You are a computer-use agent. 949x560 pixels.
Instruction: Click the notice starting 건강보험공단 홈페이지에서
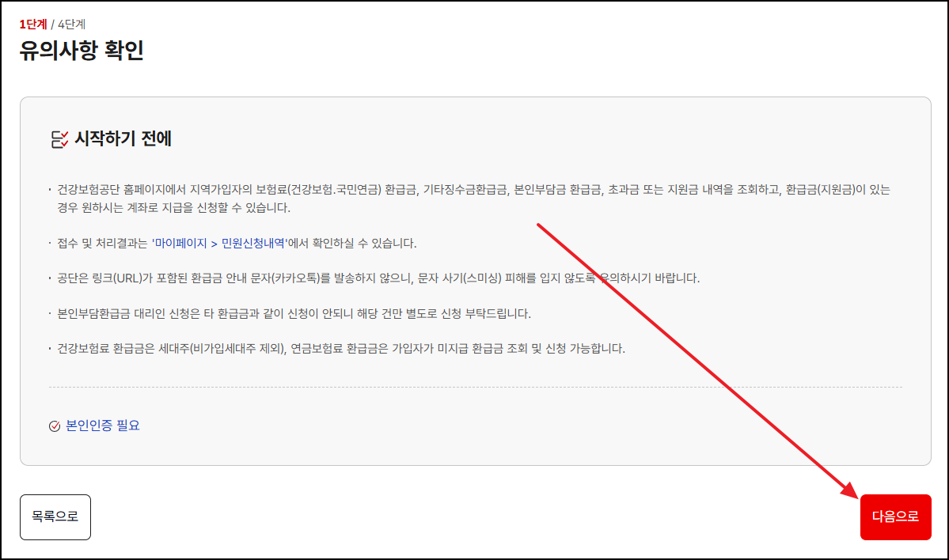point(473,199)
